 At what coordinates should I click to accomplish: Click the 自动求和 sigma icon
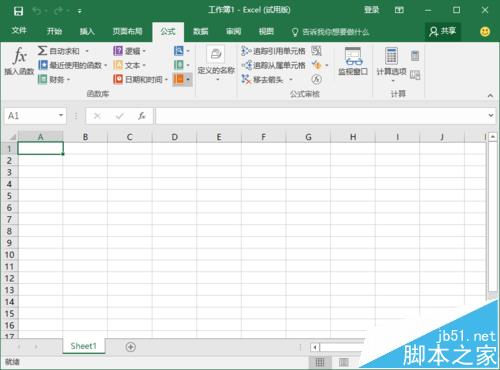coord(42,51)
